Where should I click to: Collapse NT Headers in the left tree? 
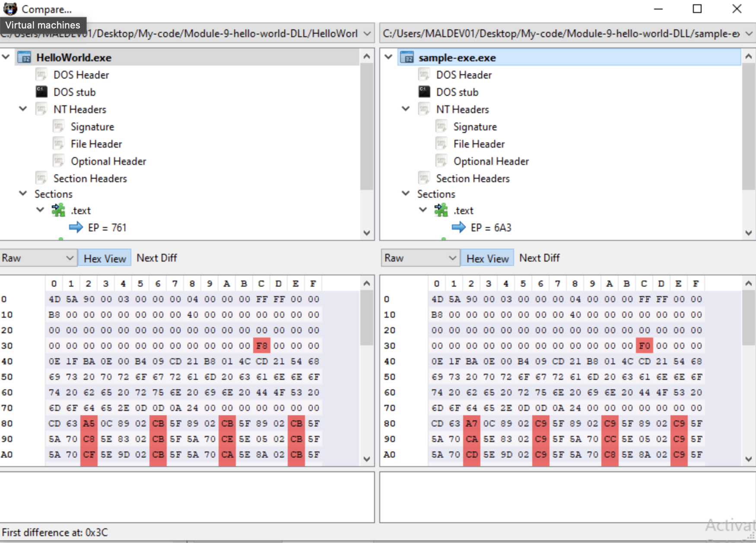(x=23, y=109)
